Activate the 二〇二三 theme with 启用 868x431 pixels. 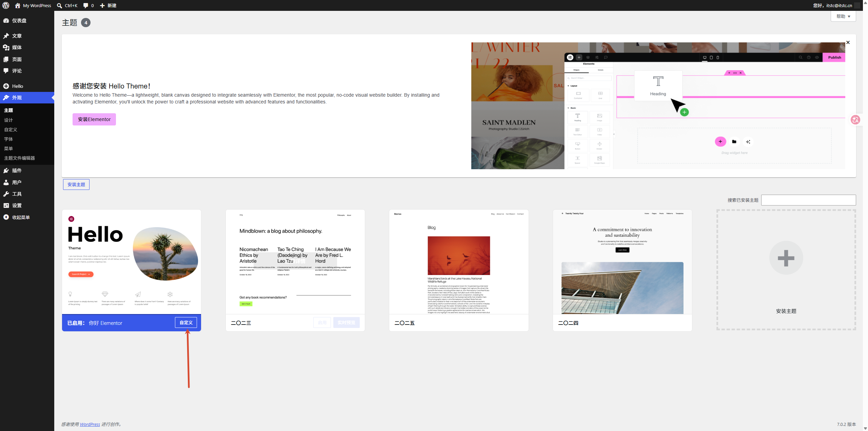[322, 322]
